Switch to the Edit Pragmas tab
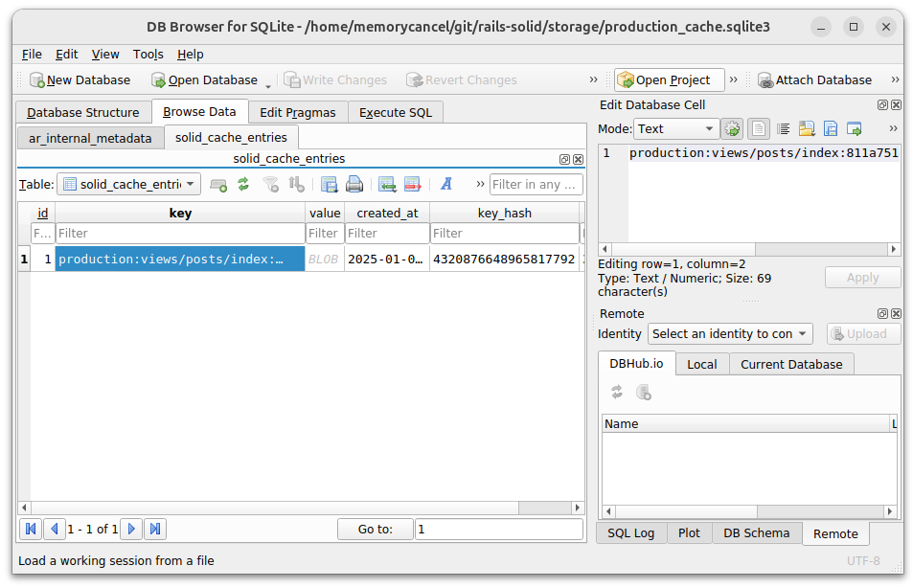Image resolution: width=913 pixels, height=588 pixels. click(x=298, y=112)
